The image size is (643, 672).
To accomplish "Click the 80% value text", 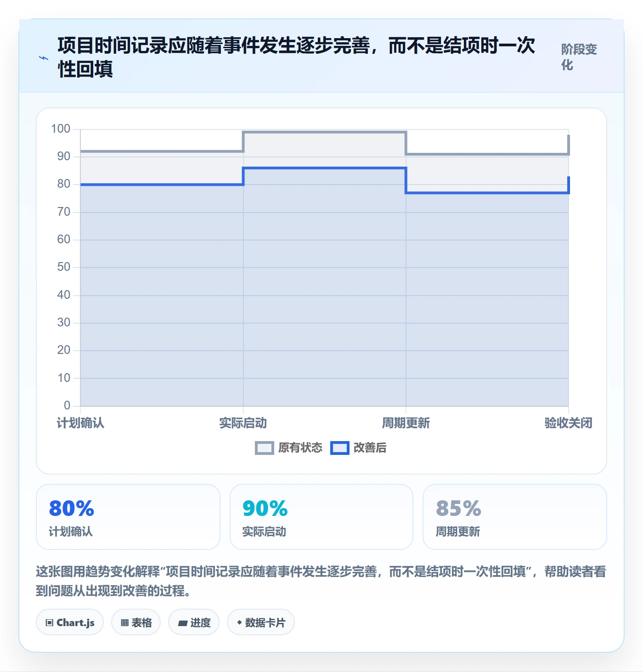I will 72,508.
